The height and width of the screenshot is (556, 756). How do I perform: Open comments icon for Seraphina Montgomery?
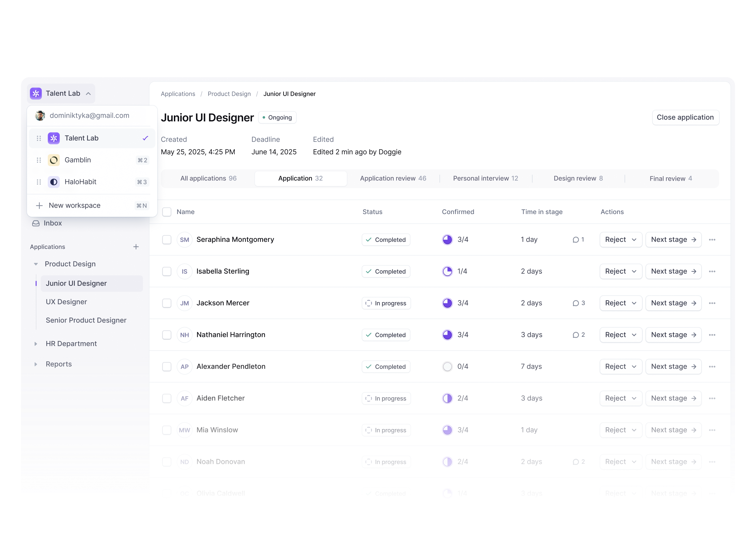[x=576, y=240]
